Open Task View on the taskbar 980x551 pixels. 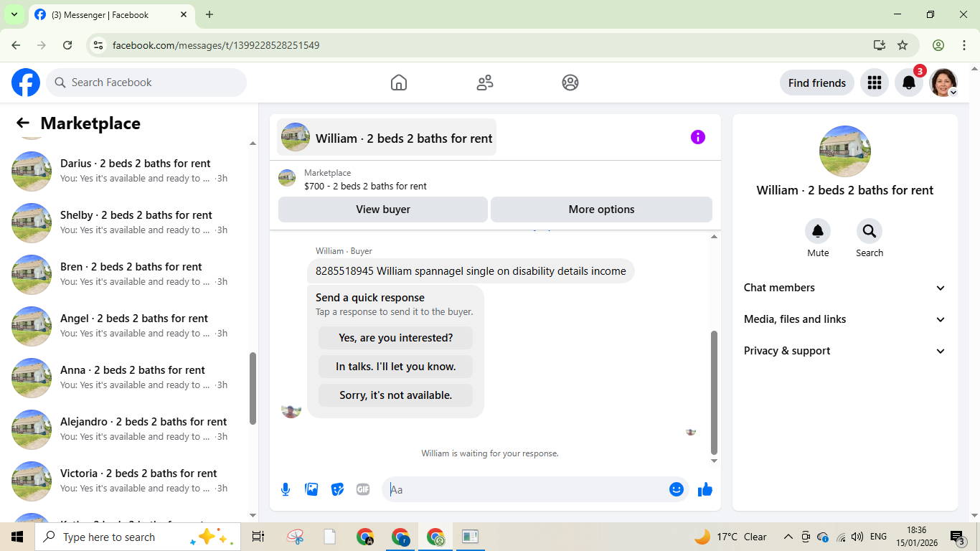[258, 537]
